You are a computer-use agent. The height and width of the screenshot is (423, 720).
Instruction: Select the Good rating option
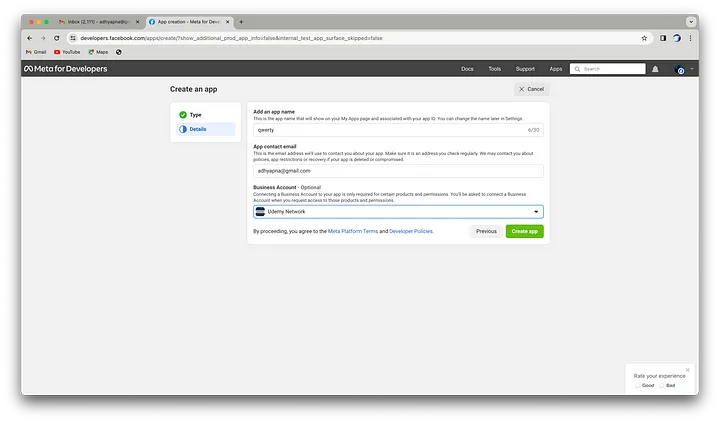(638, 385)
